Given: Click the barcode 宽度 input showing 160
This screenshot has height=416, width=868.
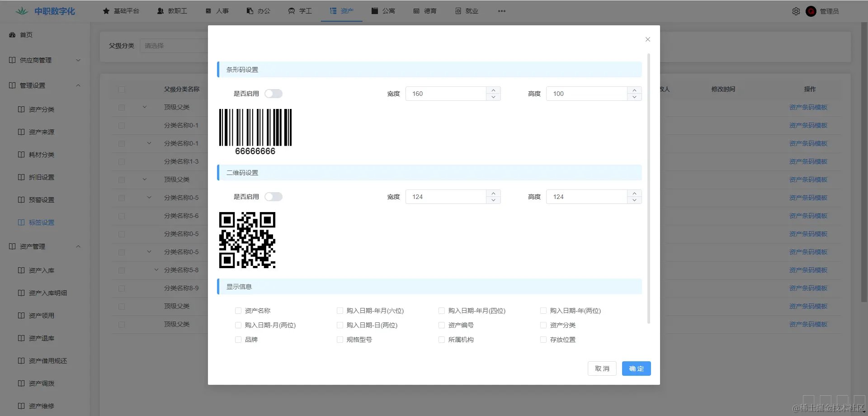Looking at the screenshot, I should tap(446, 94).
